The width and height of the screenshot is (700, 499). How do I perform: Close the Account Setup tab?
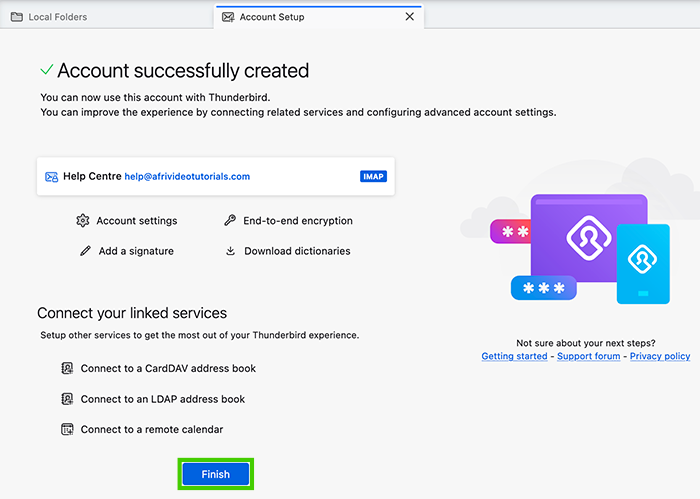[409, 17]
